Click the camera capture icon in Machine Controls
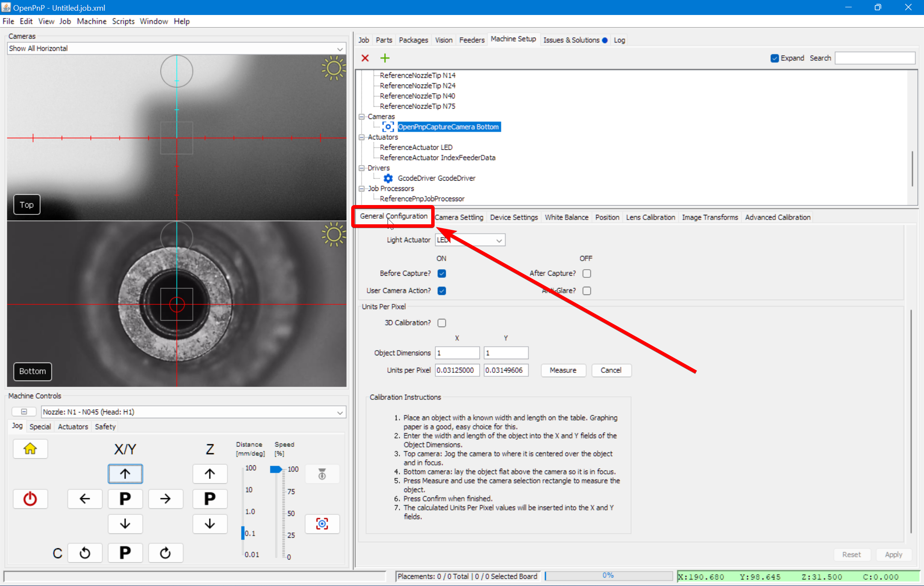The width and height of the screenshot is (924, 586). (x=322, y=524)
